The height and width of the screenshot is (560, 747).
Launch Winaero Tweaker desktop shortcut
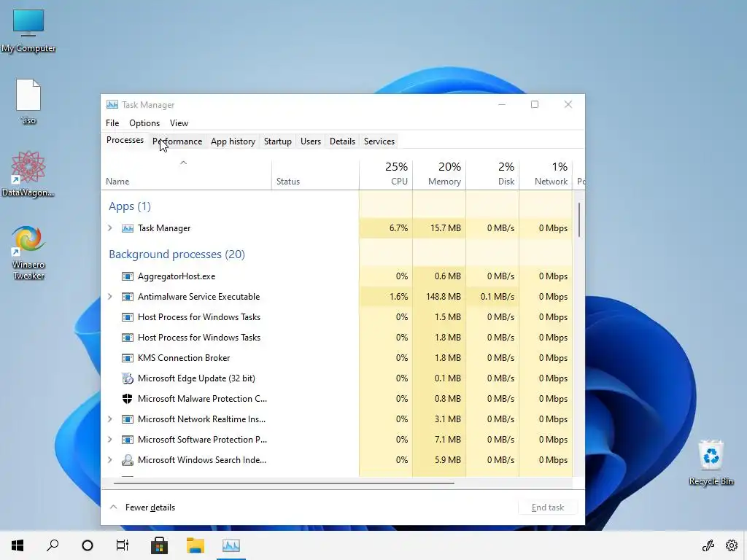point(28,252)
